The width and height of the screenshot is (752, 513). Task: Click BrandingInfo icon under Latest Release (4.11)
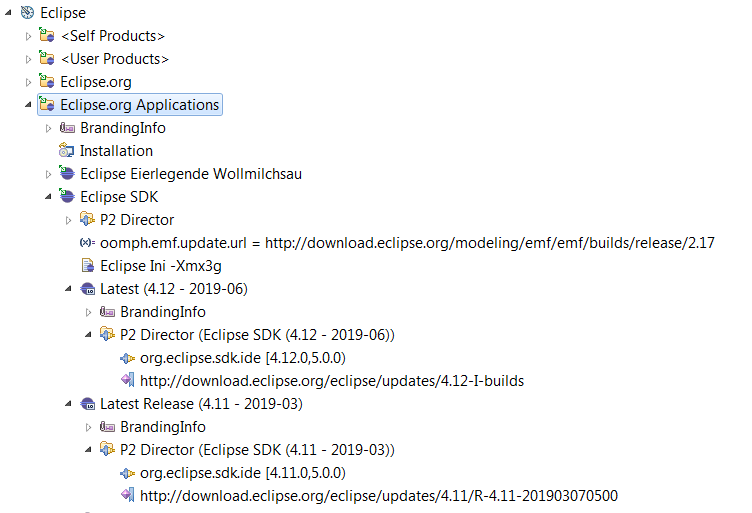107,427
